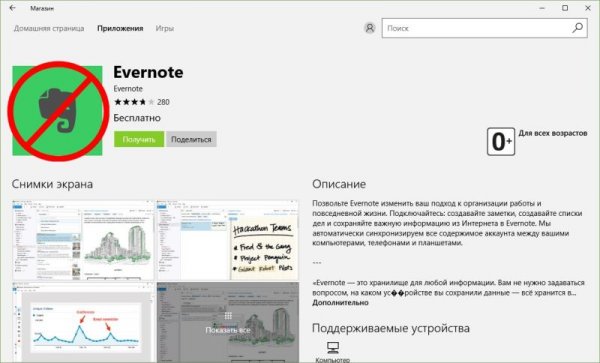Go back with the arrow icon
600x363 pixels.
12,8
